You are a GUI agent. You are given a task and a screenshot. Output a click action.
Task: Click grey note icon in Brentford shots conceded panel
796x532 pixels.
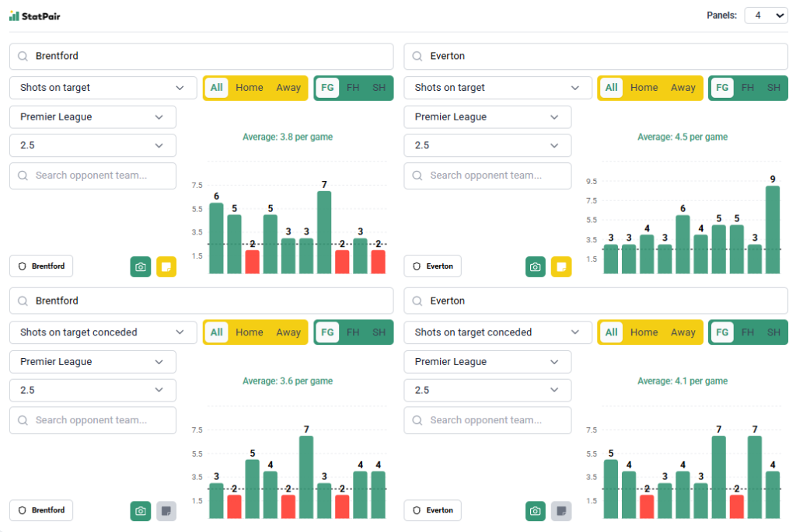pyautogui.click(x=166, y=511)
